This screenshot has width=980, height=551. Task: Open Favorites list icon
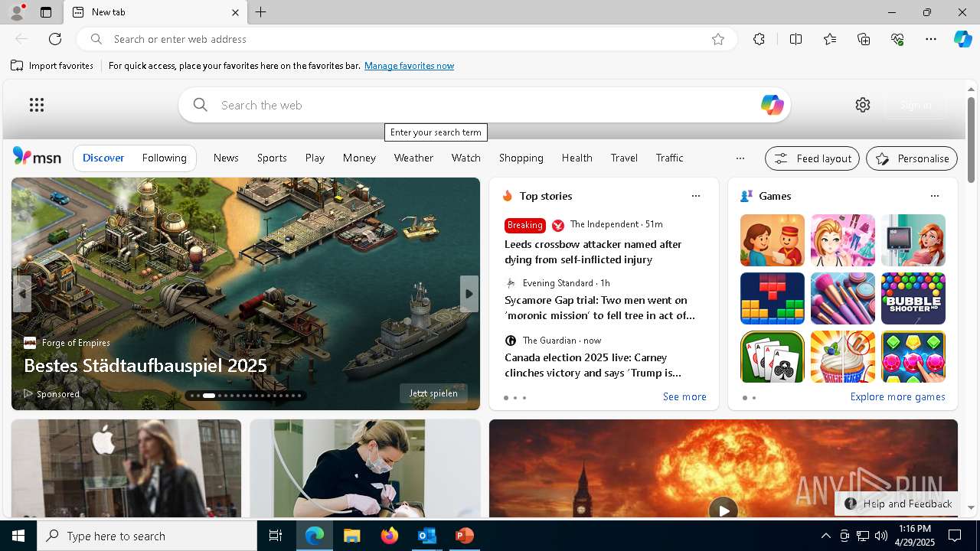830,39
